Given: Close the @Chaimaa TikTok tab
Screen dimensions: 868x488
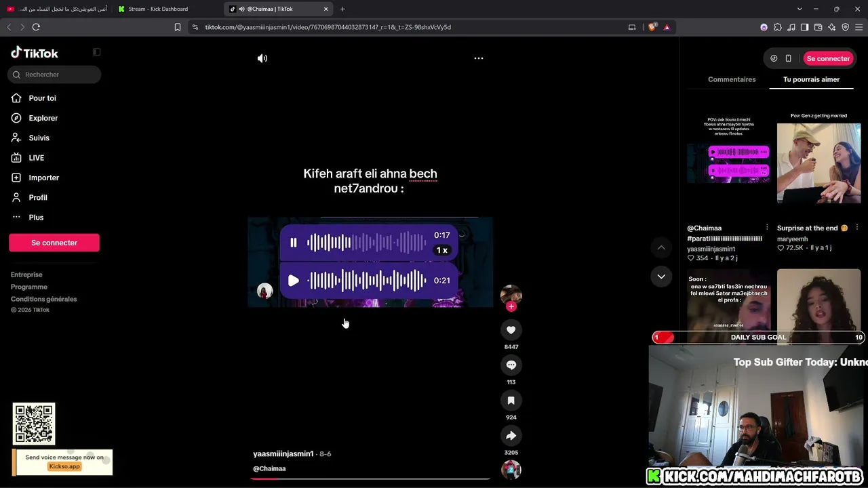Looking at the screenshot, I should click(x=325, y=9).
